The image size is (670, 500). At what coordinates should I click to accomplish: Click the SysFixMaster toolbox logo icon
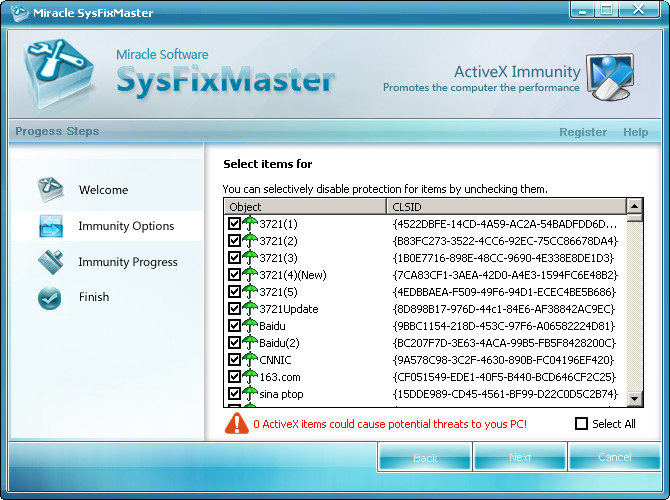pos(58,73)
